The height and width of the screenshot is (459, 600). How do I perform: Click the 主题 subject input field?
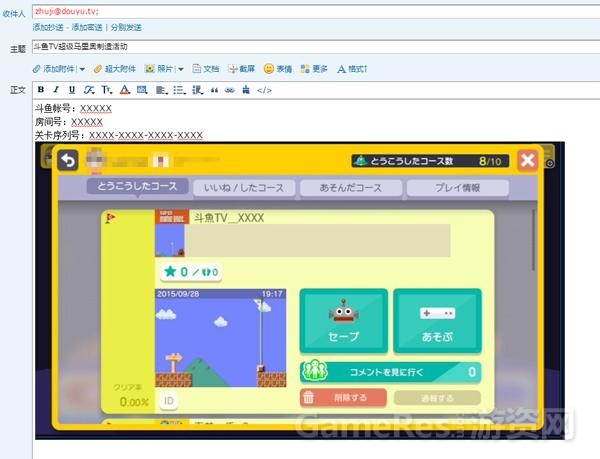tap(316, 47)
